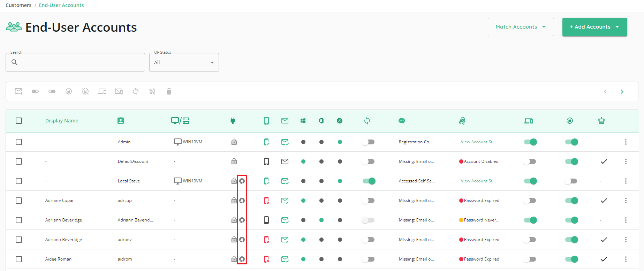Click the sync arrows column header icon
The image size is (644, 271).
click(367, 121)
